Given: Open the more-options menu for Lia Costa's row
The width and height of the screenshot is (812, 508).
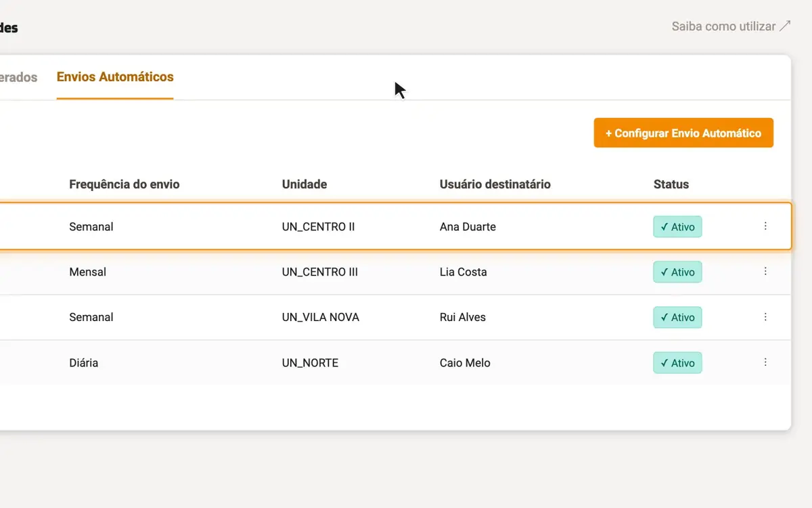Looking at the screenshot, I should tap(765, 272).
